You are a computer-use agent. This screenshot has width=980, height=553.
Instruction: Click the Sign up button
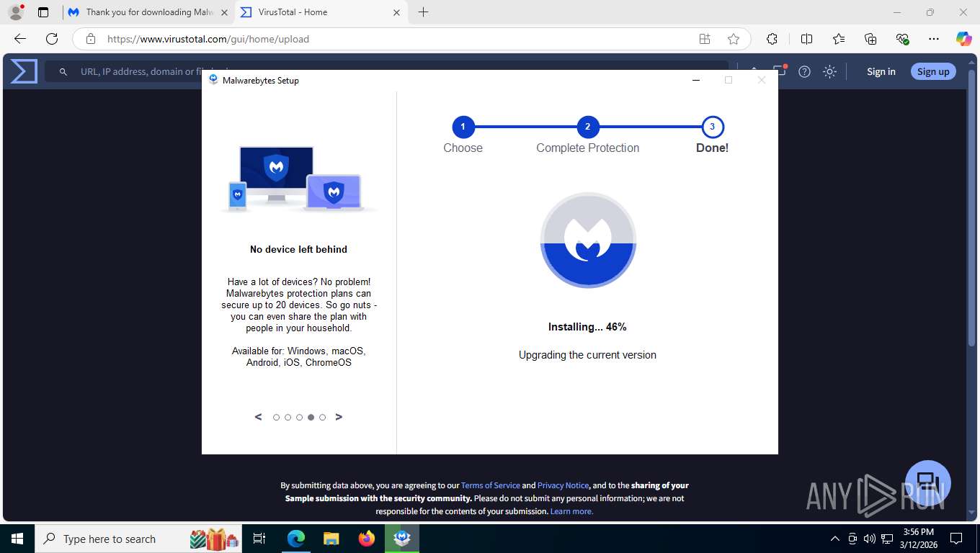[x=933, y=71]
